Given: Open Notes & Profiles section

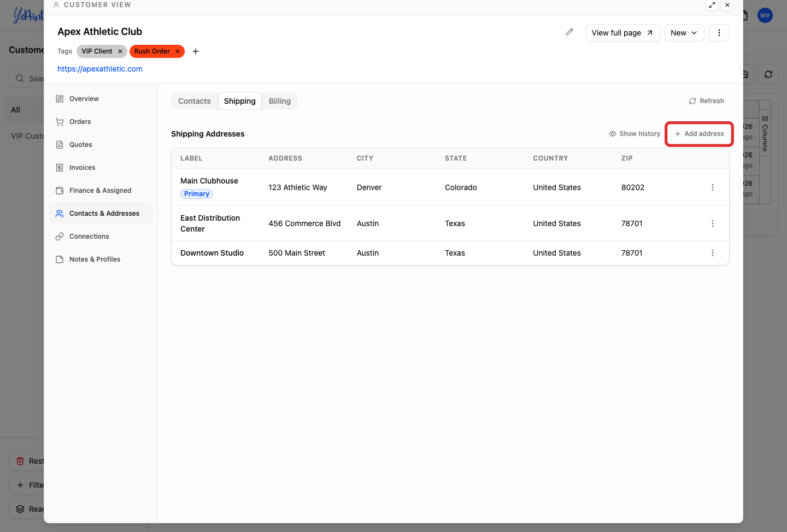Looking at the screenshot, I should tap(101, 259).
